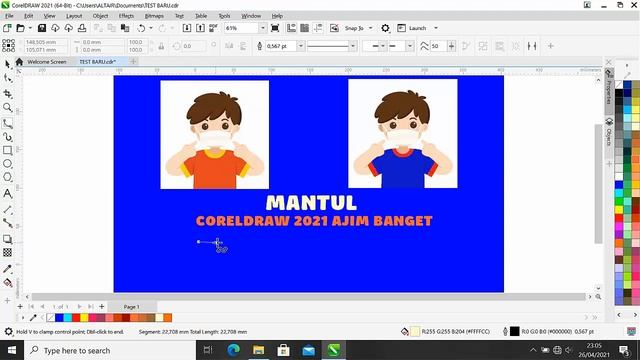
Task: Click the Download from cloud icon
Action: point(55,28)
